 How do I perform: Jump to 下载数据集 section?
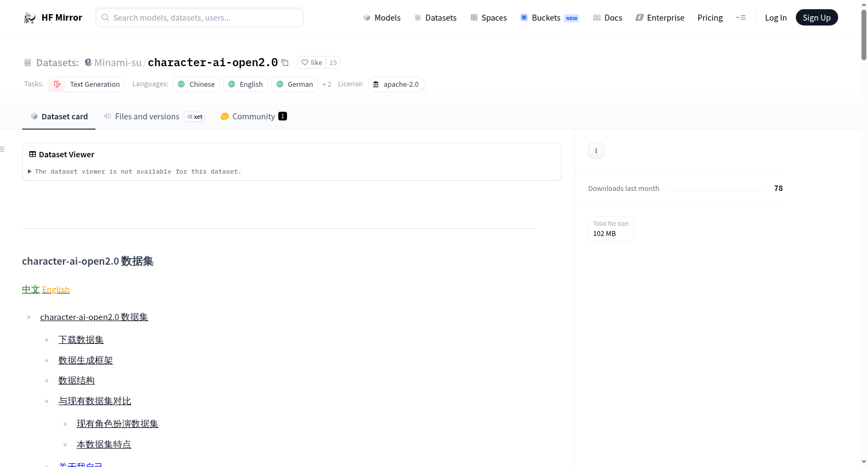(81, 340)
